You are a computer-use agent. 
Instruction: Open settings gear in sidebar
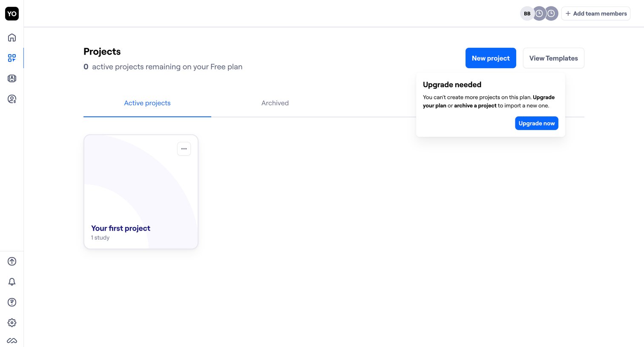(x=12, y=323)
